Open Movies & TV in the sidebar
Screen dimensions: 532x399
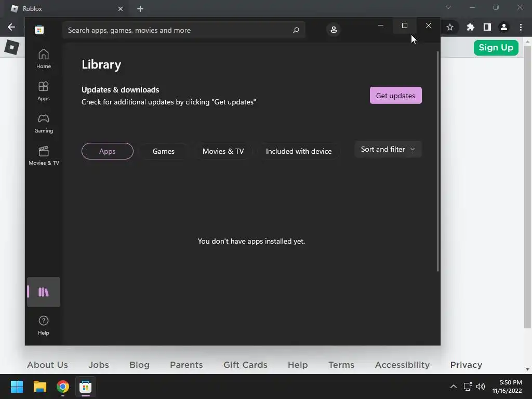click(x=44, y=155)
